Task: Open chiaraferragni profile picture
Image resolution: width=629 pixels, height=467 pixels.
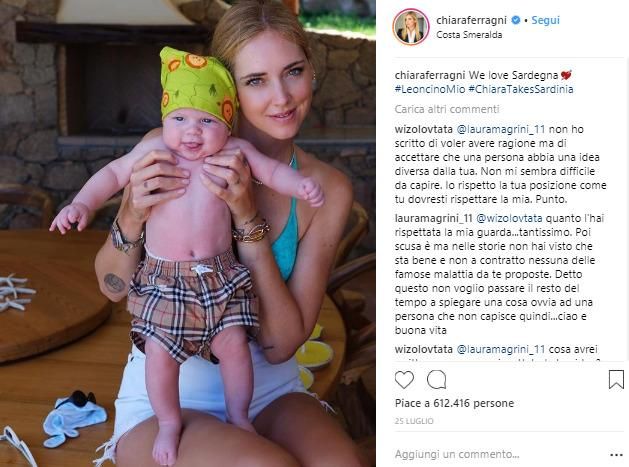Action: [x=411, y=27]
